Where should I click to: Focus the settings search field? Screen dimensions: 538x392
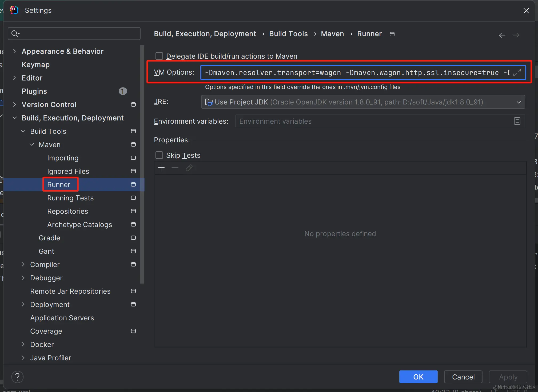tap(74, 34)
